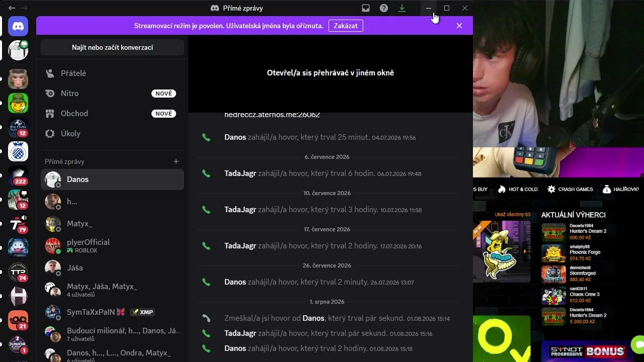Click the green download update icon
The height and width of the screenshot is (362, 644).
(402, 8)
